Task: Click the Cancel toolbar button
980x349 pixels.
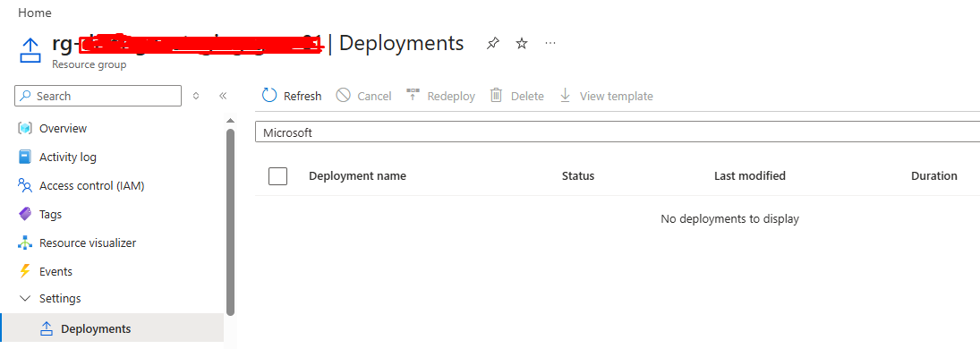Action: 363,96
